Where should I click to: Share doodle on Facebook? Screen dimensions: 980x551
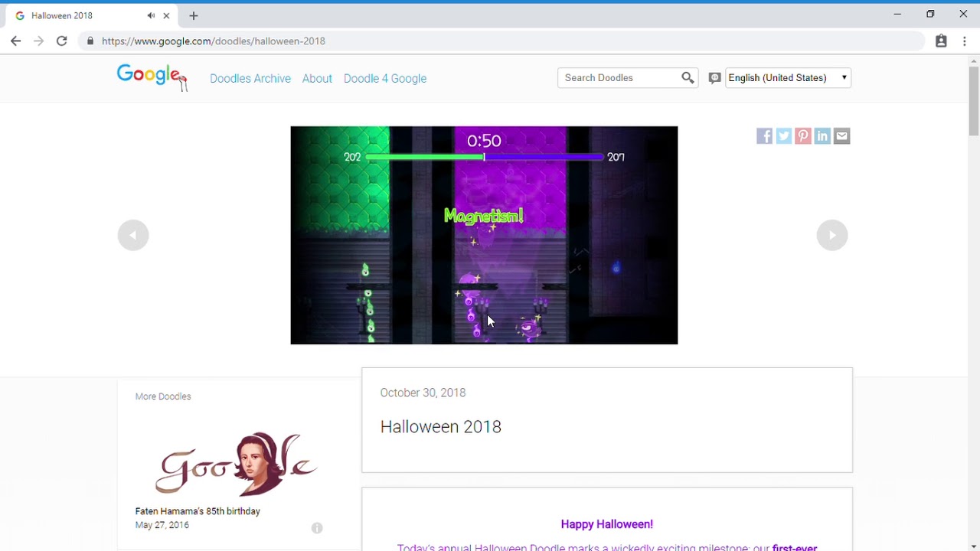(x=764, y=136)
